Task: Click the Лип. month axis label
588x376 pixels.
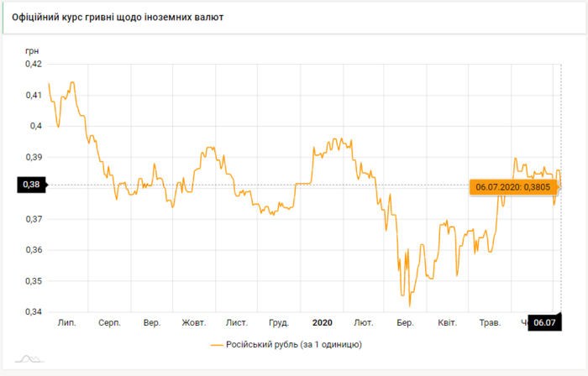Action: (x=66, y=322)
